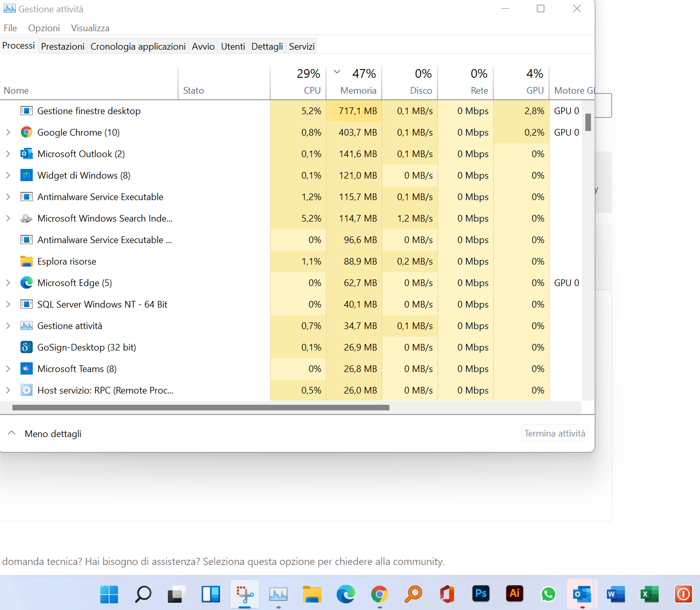Open Task View on the taskbar

(x=177, y=594)
